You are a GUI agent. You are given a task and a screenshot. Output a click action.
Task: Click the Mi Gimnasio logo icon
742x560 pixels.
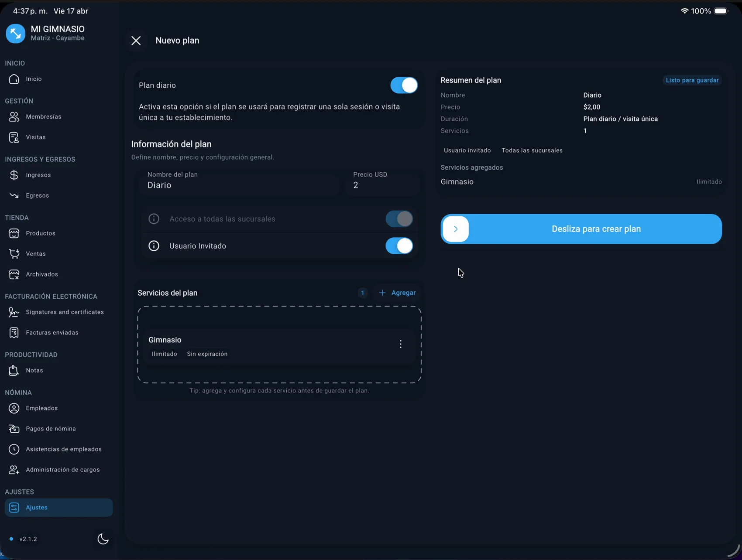pyautogui.click(x=16, y=34)
